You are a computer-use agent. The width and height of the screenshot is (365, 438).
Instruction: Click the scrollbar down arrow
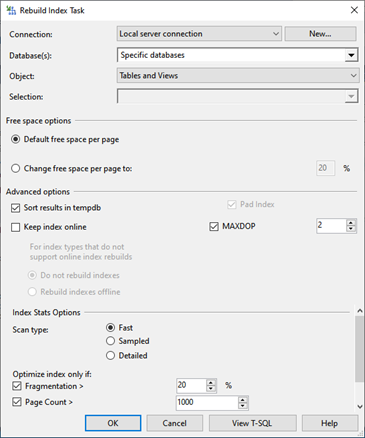[360, 406]
